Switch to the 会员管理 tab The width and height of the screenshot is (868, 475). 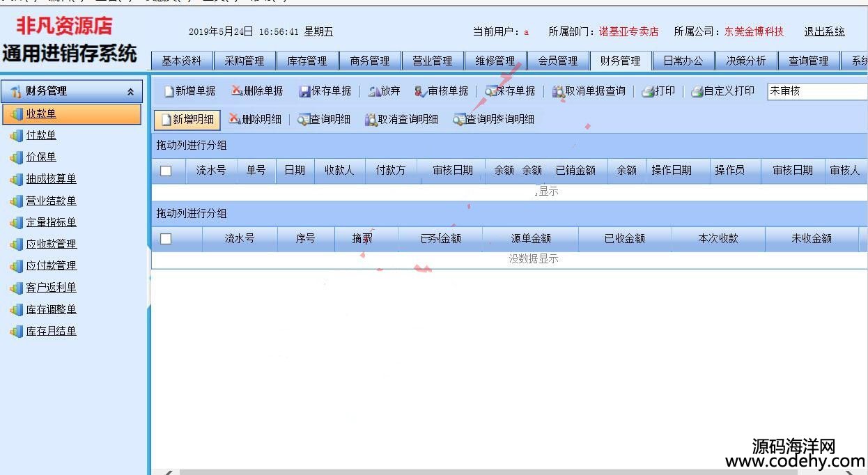click(x=558, y=61)
